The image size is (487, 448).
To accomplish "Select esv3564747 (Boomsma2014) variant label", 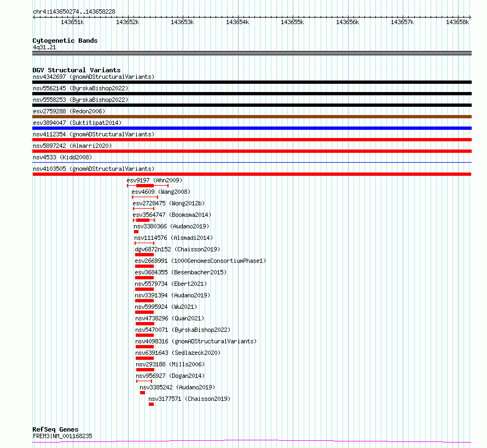I will tap(172, 215).
